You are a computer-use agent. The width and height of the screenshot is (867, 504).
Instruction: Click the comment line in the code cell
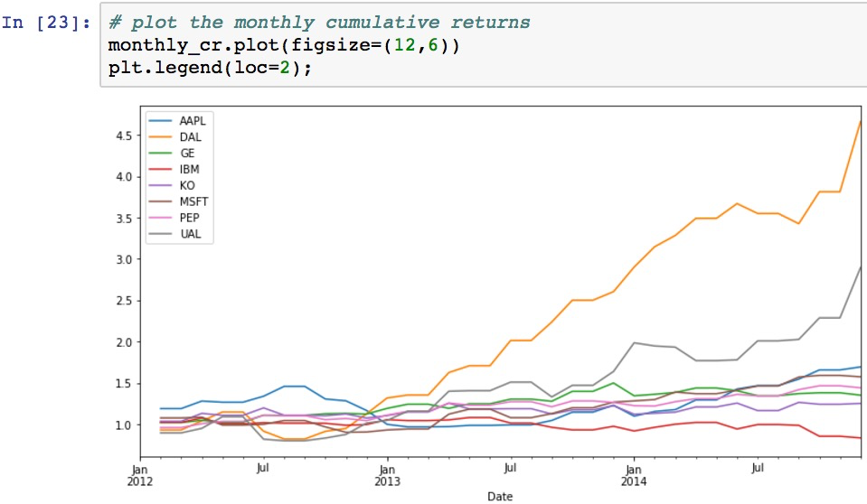point(319,23)
